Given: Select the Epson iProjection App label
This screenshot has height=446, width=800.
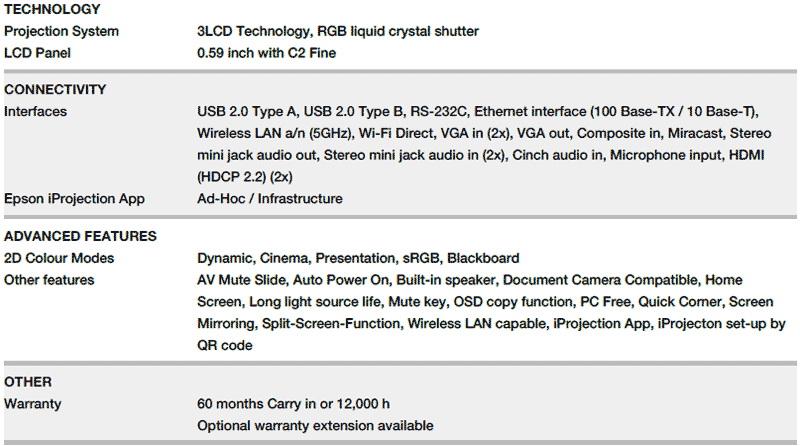Looking at the screenshot, I should (74, 199).
